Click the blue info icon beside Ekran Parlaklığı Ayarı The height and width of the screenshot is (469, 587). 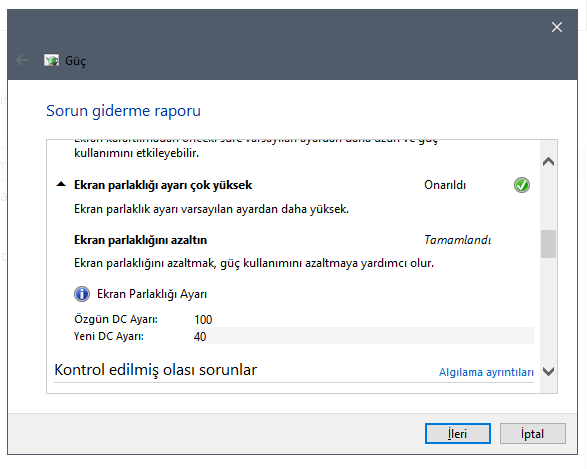(x=82, y=294)
